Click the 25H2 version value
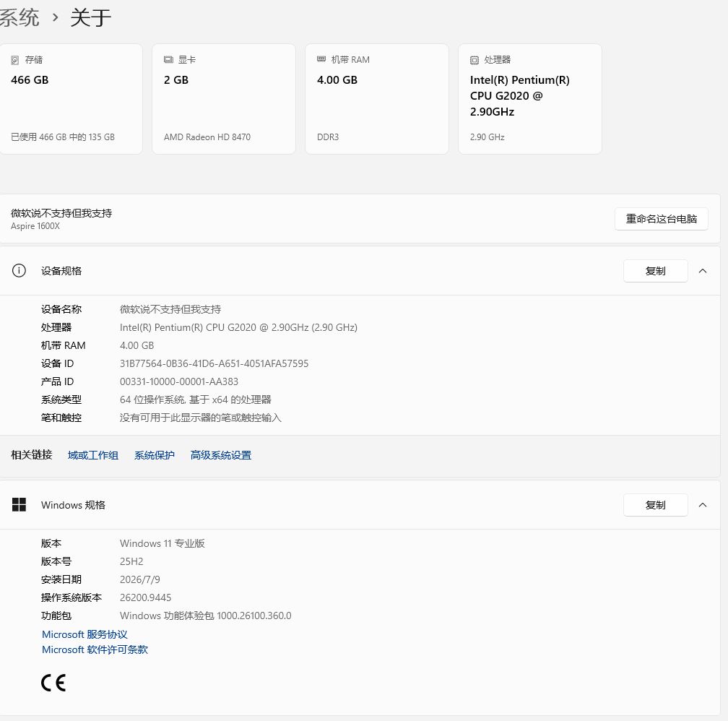Screen dimensions: 728x721 131,561
